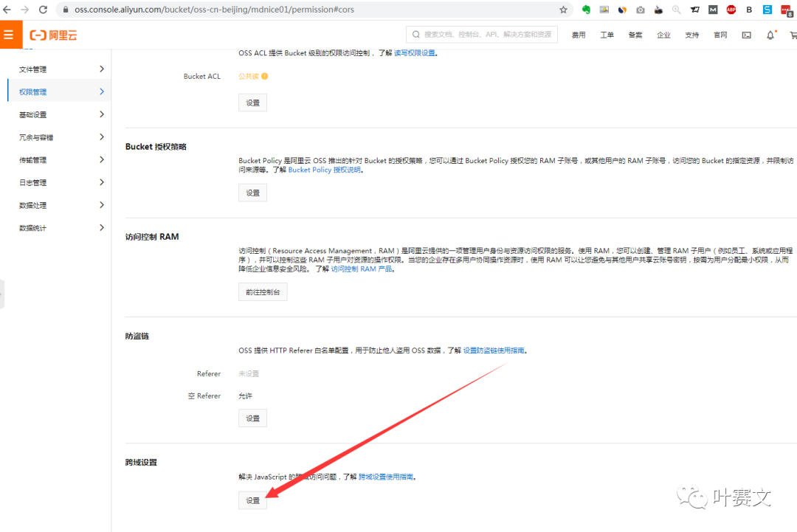The image size is (797, 532).
Task: Open the 备案 top menu
Action: click(x=635, y=35)
